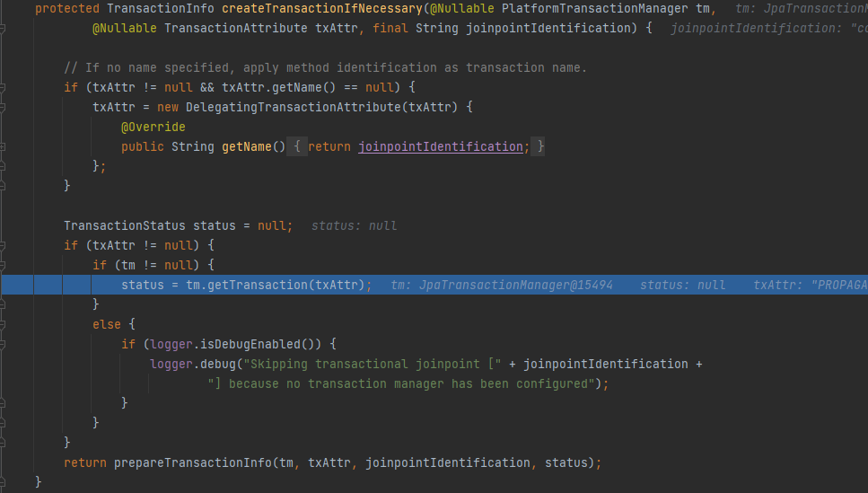868x493 pixels.
Task: Click the inline hint 'tm: JpaTransaction' on the first line
Action: (x=801, y=9)
